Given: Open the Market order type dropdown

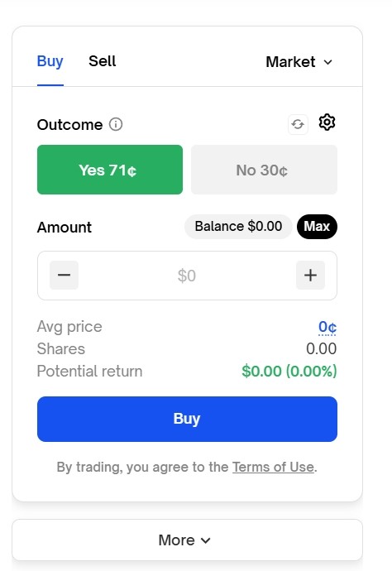Looking at the screenshot, I should (x=299, y=62).
